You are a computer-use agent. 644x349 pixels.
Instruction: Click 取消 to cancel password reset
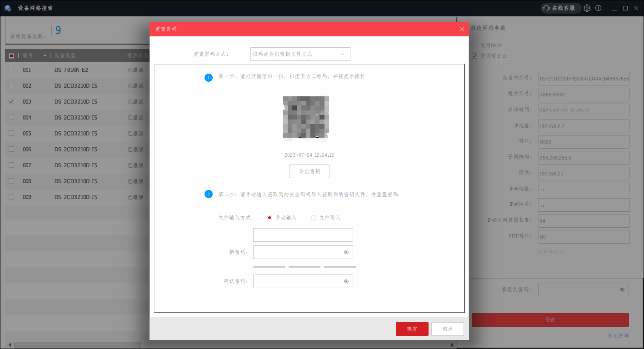tap(448, 329)
